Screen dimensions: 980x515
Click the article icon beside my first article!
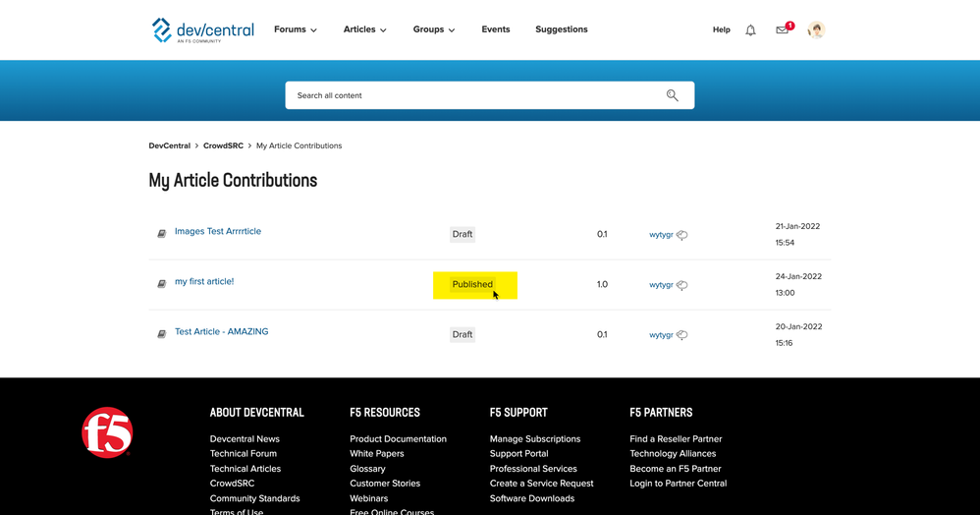click(161, 283)
